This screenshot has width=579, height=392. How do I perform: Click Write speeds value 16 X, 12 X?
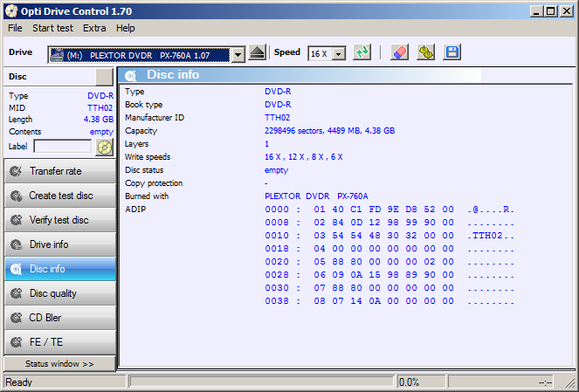tap(304, 157)
